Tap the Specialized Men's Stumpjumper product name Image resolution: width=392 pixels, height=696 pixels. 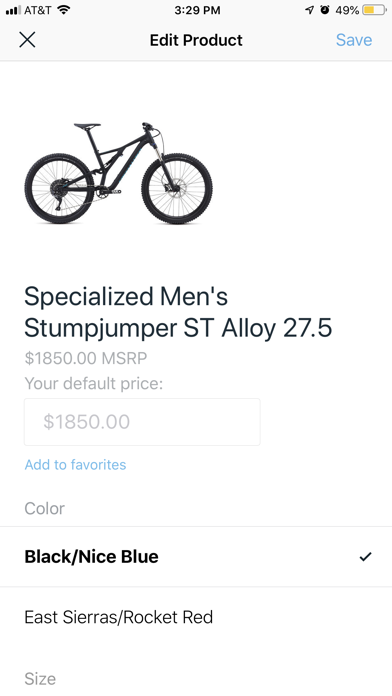coord(178,312)
